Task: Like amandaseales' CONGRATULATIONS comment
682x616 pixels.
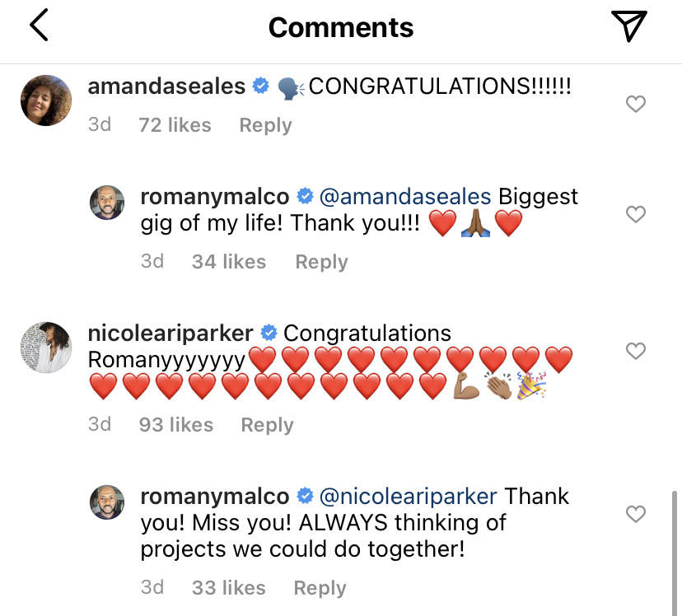Action: 635,104
